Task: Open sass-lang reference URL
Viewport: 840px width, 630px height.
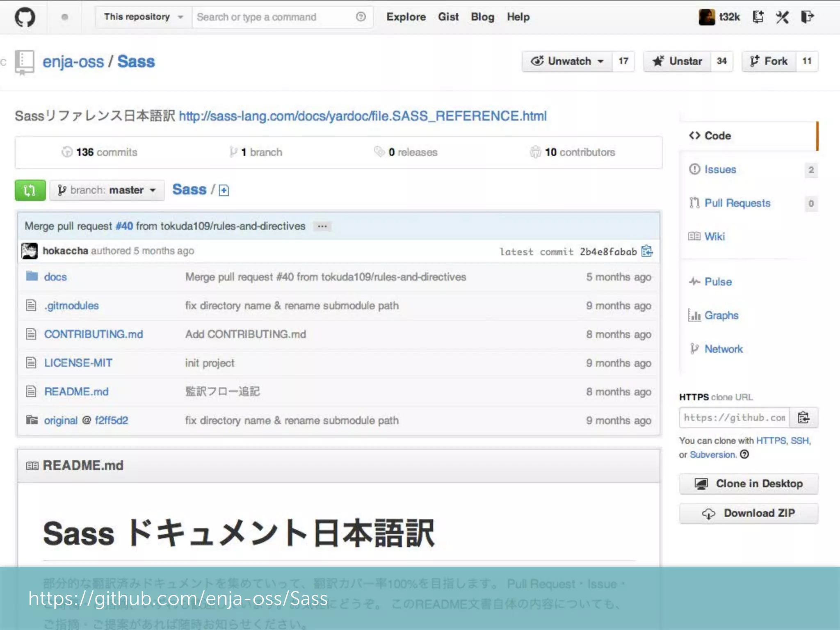Action: pos(363,116)
